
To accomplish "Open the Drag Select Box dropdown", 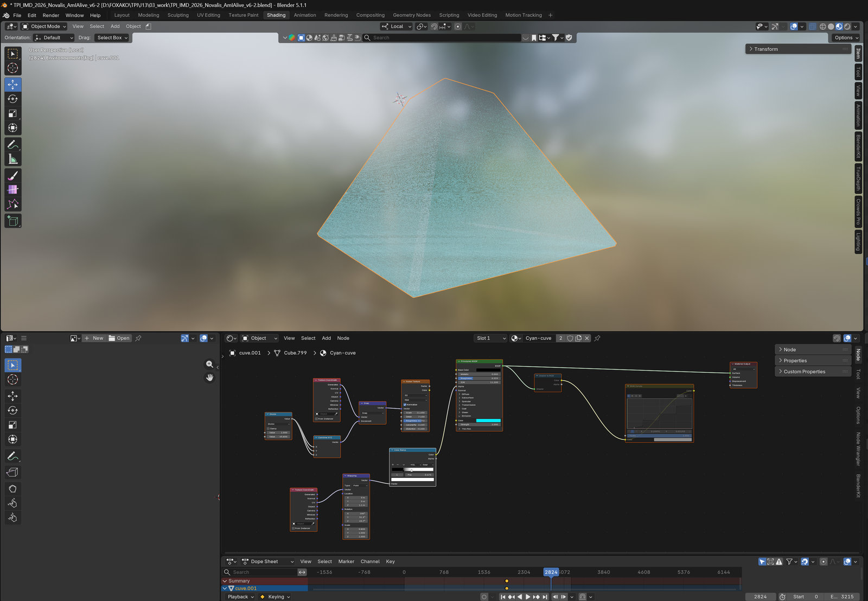I will 112,37.
